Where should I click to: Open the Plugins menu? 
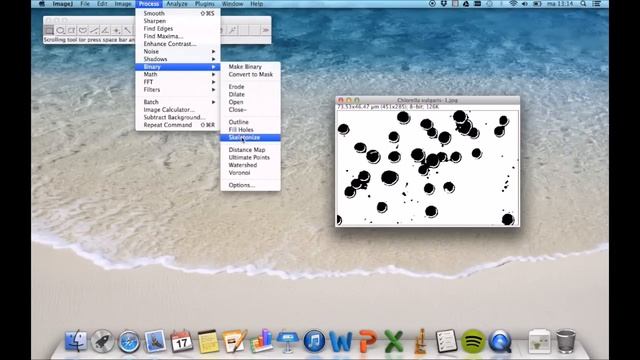coord(204,4)
